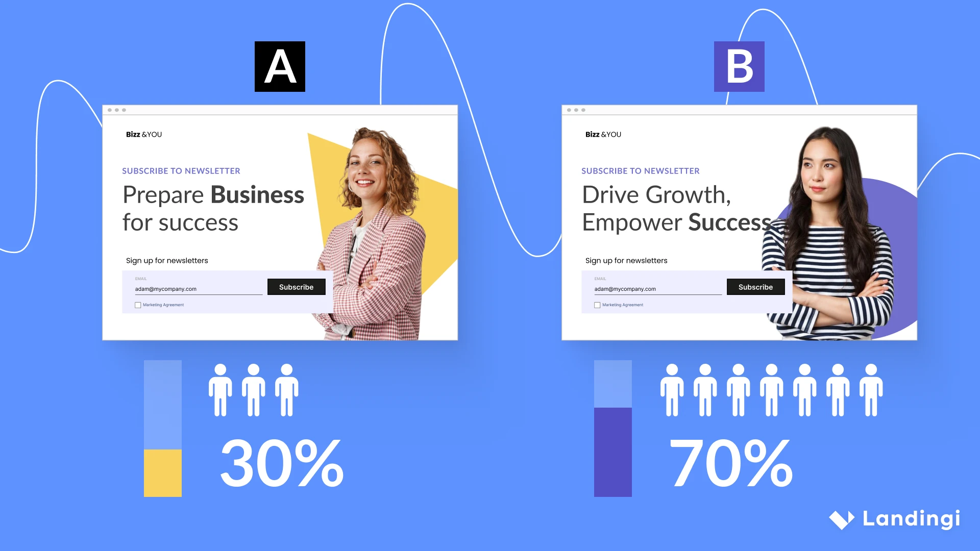Click the email input field on variant A

tap(196, 288)
